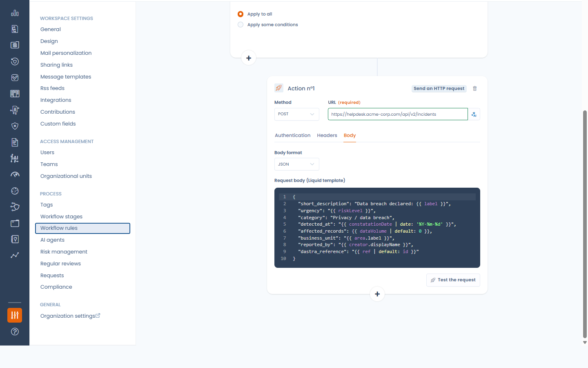The image size is (588, 368).
Task: Open Workflow stages settings
Action: [61, 217]
